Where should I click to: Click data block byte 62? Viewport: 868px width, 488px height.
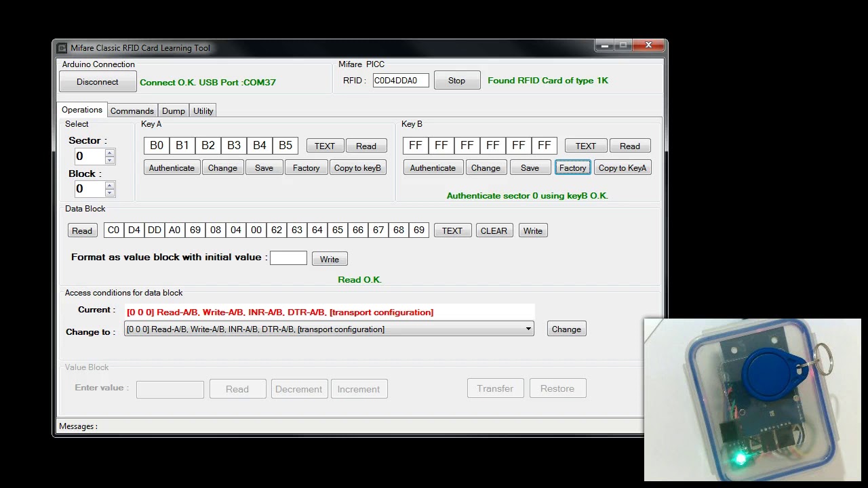pyautogui.click(x=277, y=230)
